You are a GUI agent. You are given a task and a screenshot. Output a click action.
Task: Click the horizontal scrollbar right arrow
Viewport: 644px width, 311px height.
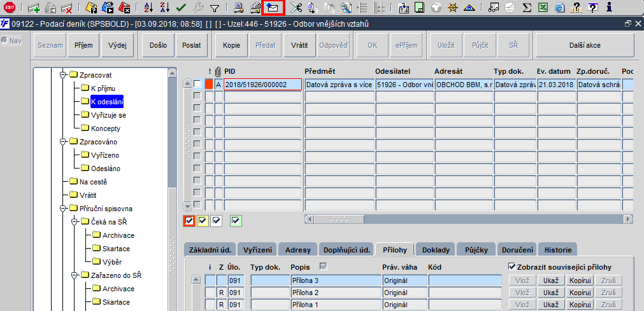(629, 219)
